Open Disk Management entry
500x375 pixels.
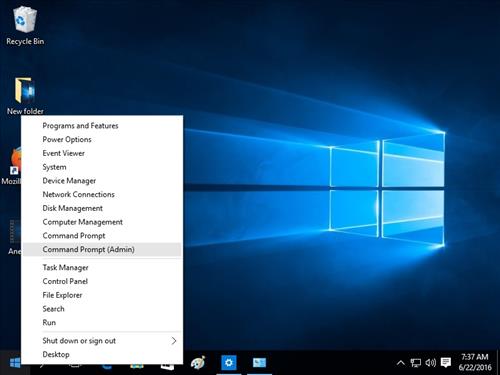click(x=102, y=208)
